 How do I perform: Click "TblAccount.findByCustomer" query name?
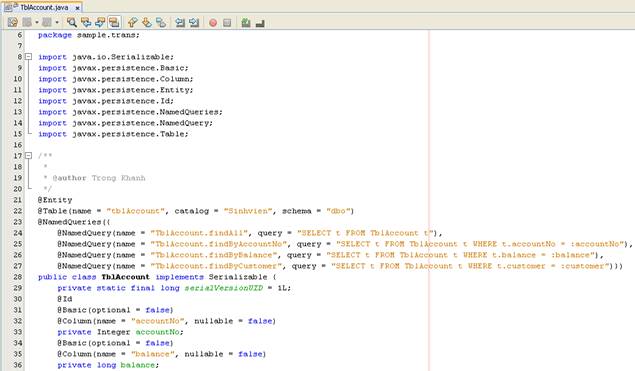point(216,266)
